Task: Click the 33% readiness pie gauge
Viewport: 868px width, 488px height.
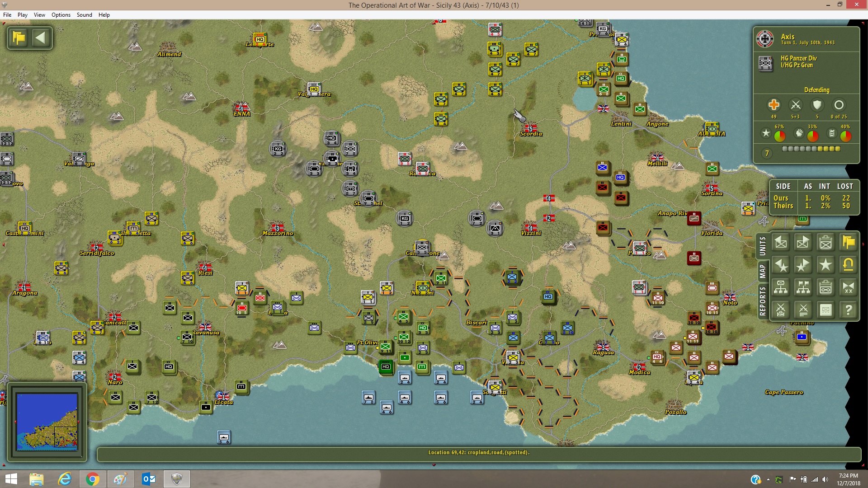Action: click(813, 136)
